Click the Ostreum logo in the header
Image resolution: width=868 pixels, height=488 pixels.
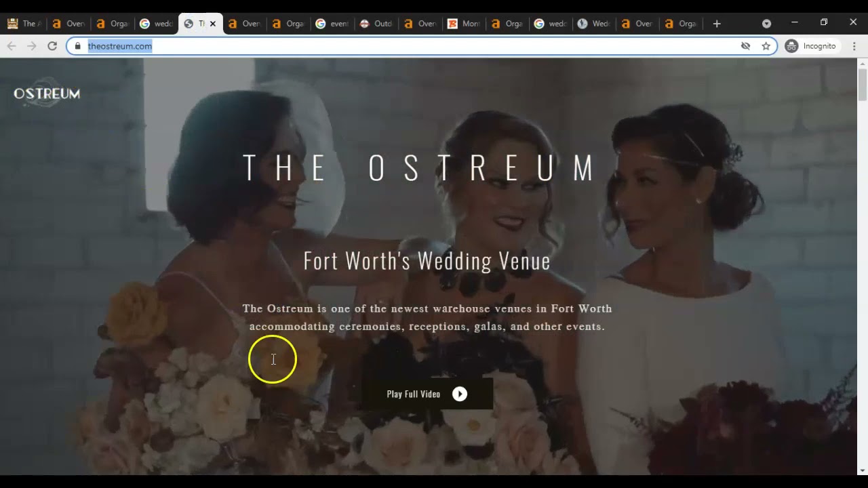coord(47,94)
